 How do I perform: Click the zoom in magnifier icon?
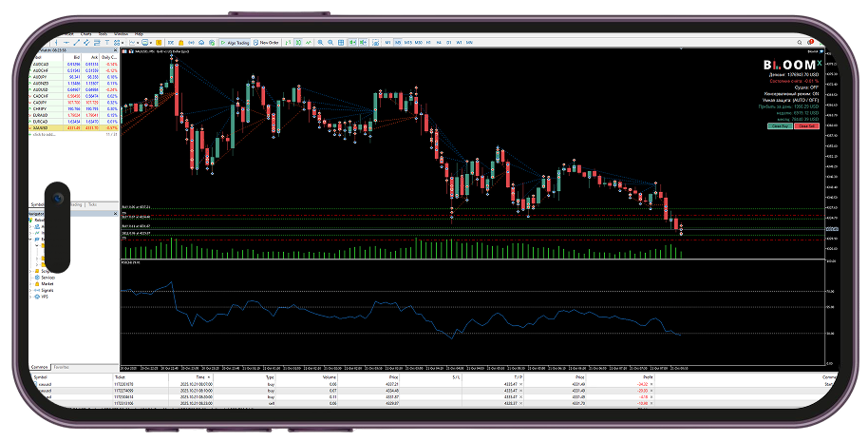point(321,43)
